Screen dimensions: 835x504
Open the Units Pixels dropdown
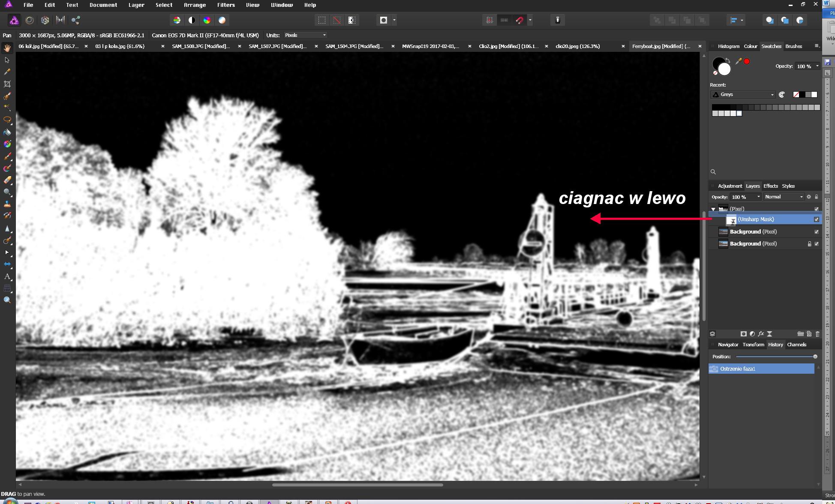305,35
